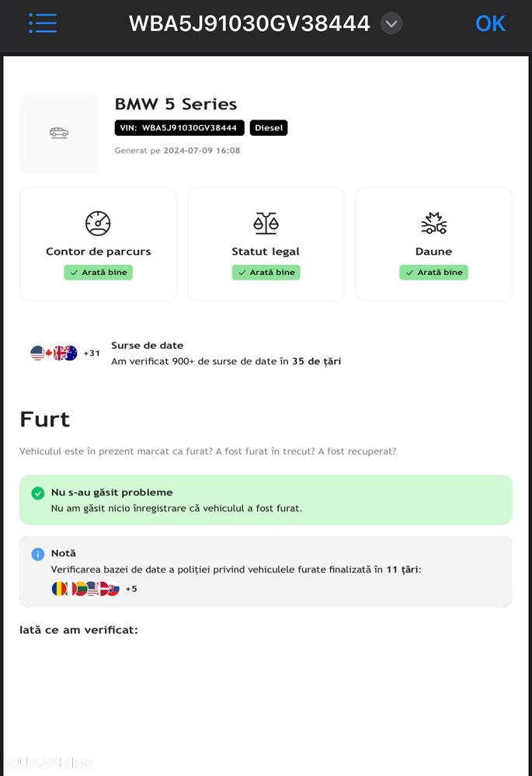
Task: Click the Diesel fuel tag
Action: pos(269,128)
